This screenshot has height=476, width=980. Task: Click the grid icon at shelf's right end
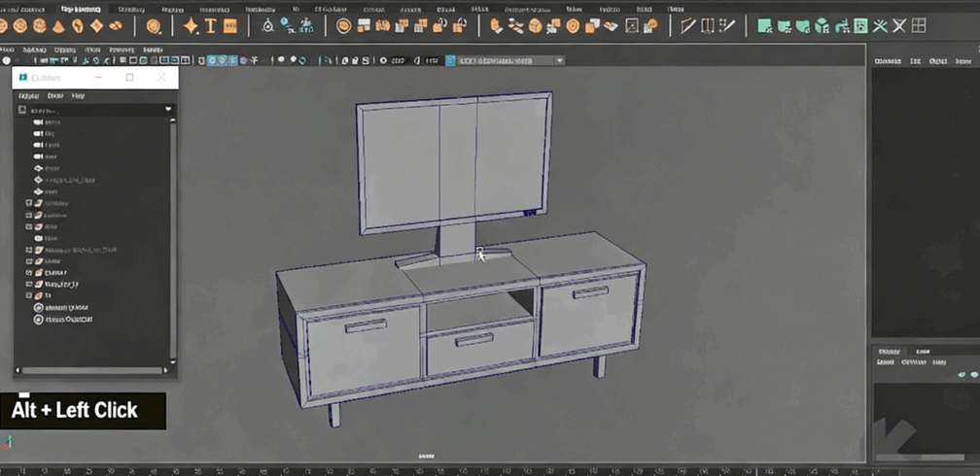click(919, 26)
